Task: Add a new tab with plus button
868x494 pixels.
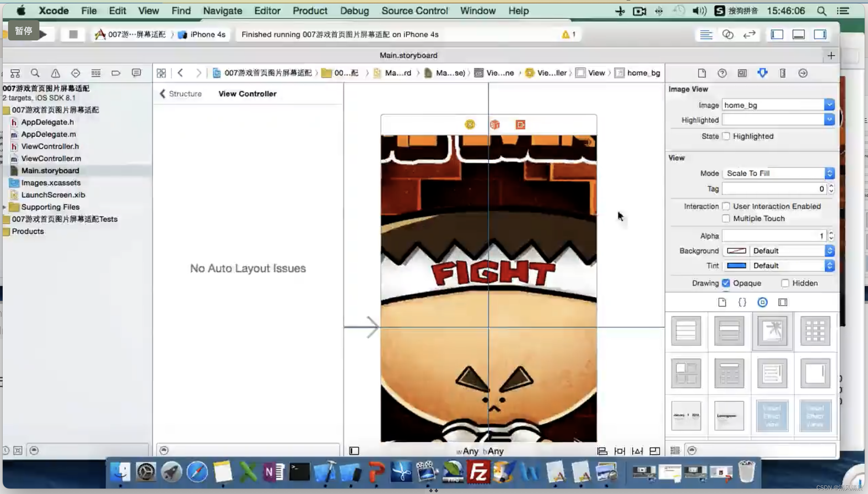Action: (831, 55)
